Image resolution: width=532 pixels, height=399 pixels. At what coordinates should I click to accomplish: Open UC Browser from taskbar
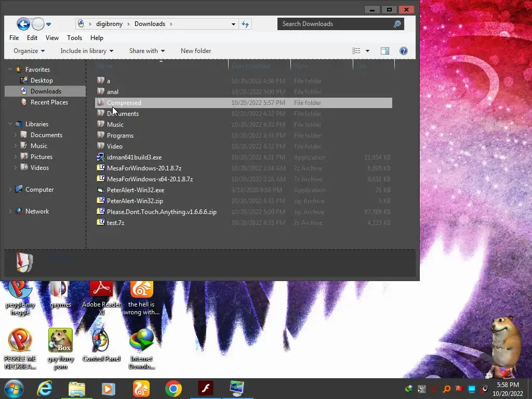tap(141, 389)
